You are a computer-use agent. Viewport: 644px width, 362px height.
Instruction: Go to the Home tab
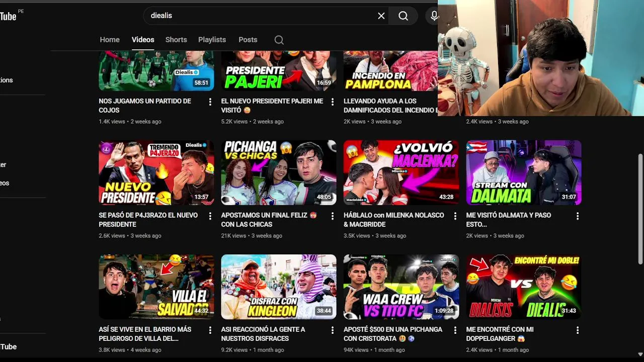(110, 40)
